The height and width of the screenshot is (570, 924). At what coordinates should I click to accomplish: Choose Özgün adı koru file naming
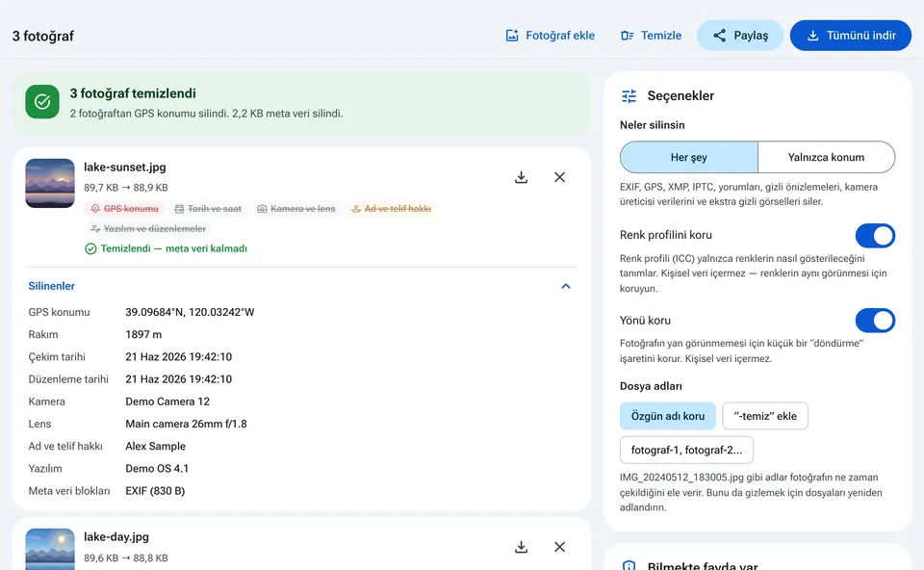tap(668, 416)
